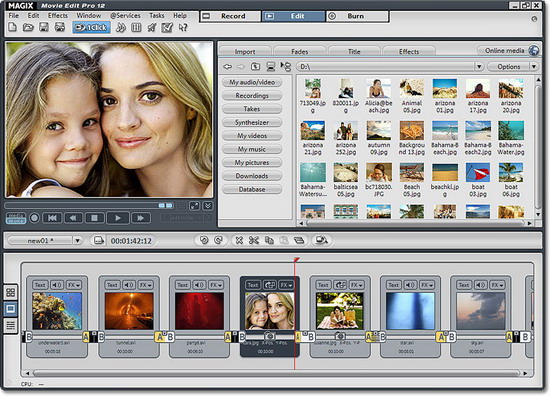This screenshot has width=550, height=396.
Task: Expand the new01 movie selector dropdown
Action: 77,241
